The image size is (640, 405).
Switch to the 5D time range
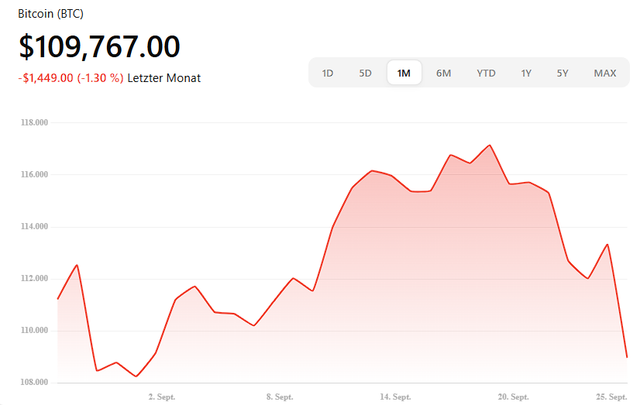pyautogui.click(x=366, y=73)
